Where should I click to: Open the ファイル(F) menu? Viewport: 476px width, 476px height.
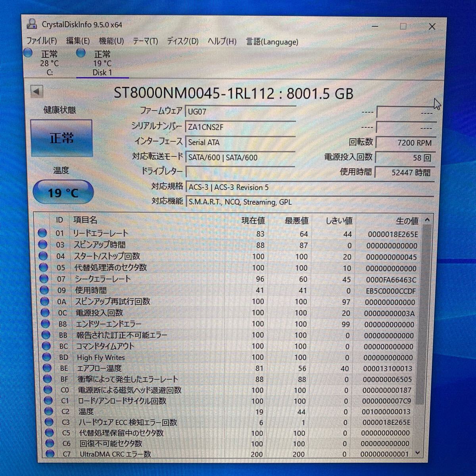41,40
